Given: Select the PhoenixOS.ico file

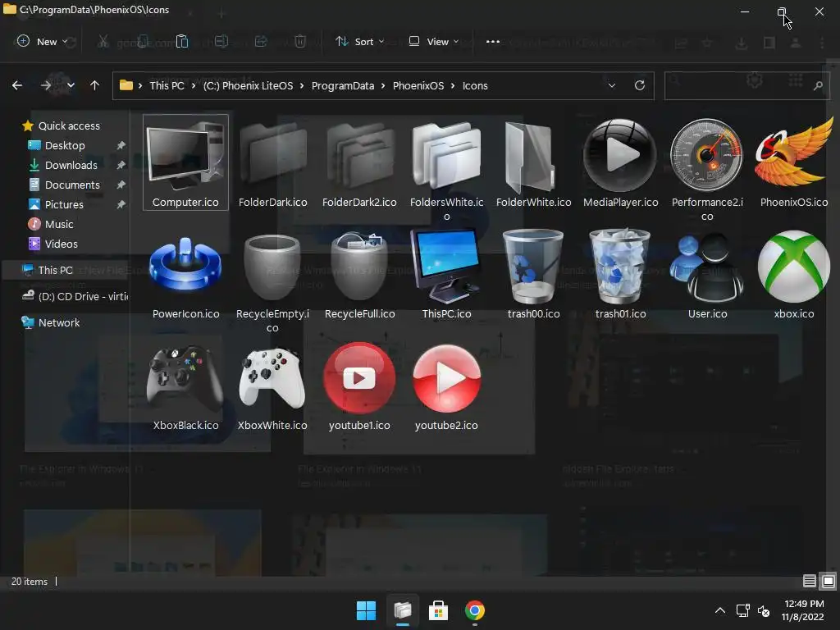Looking at the screenshot, I should [794, 162].
